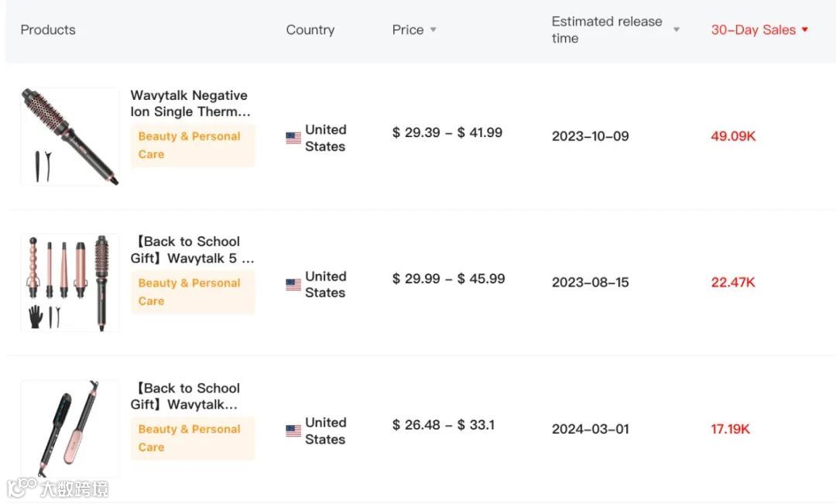Screen dimensions: 836x504
Task: Select the 22.47K sales figure
Action: point(733,283)
